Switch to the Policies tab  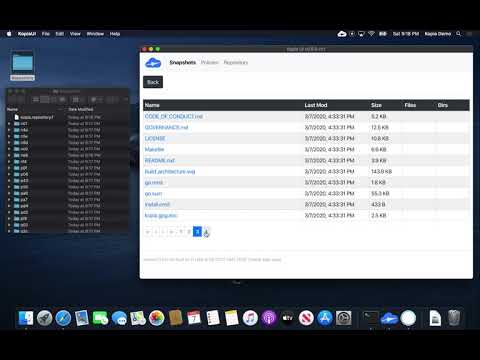pyautogui.click(x=209, y=63)
